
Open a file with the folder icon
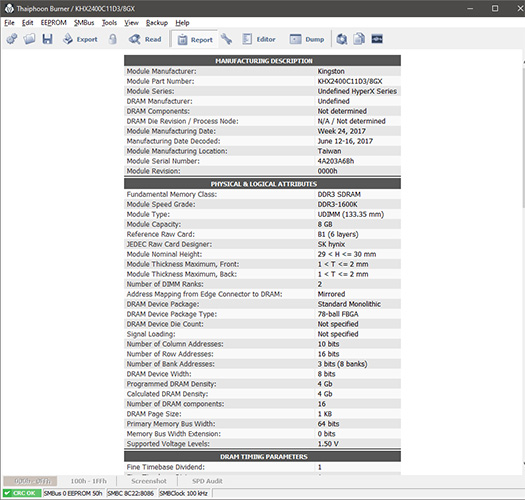coord(29,39)
